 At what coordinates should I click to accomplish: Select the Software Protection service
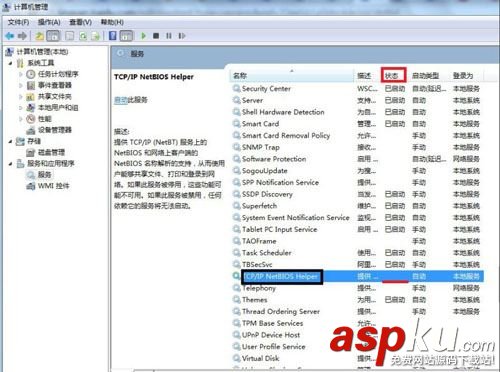358,159
